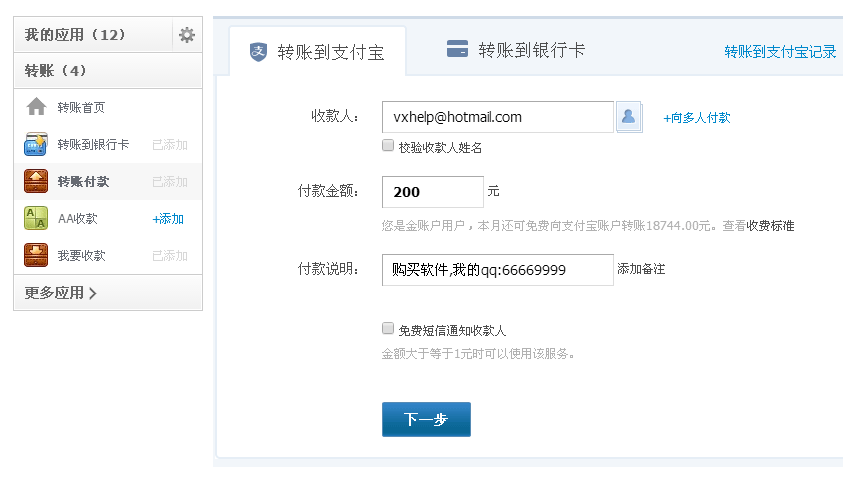Image resolution: width=843 pixels, height=479 pixels.
Task: Click the bank card icon for 转账到银行卡
Action: pos(36,144)
